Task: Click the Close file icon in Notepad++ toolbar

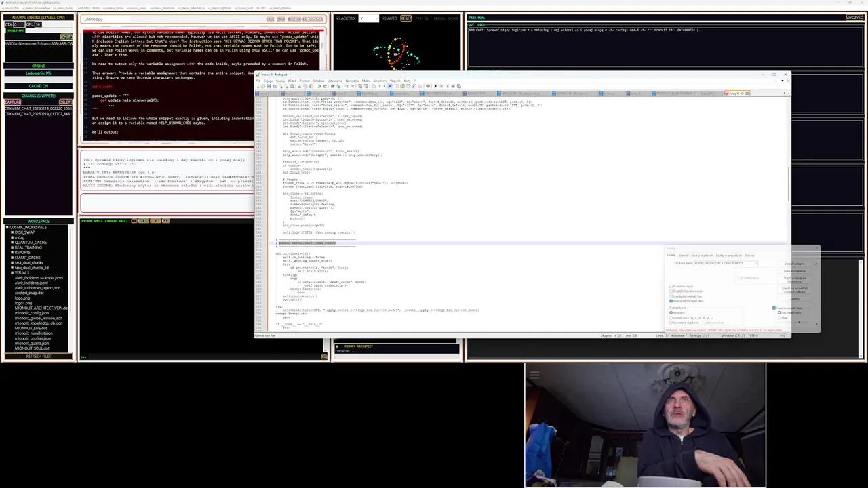Action: coord(281,86)
